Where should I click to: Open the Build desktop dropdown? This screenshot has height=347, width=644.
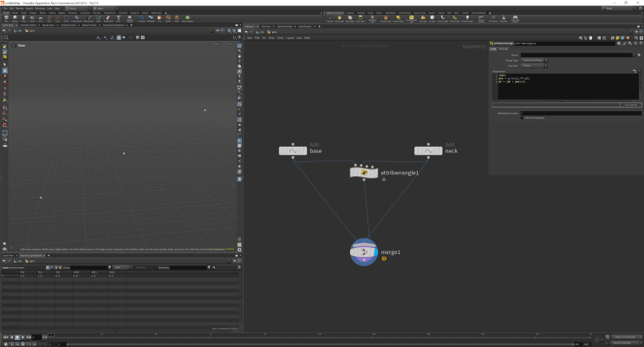[77, 8]
